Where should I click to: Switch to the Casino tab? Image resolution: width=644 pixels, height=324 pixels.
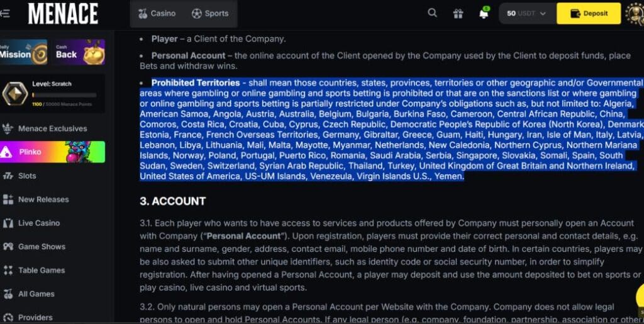click(x=157, y=13)
